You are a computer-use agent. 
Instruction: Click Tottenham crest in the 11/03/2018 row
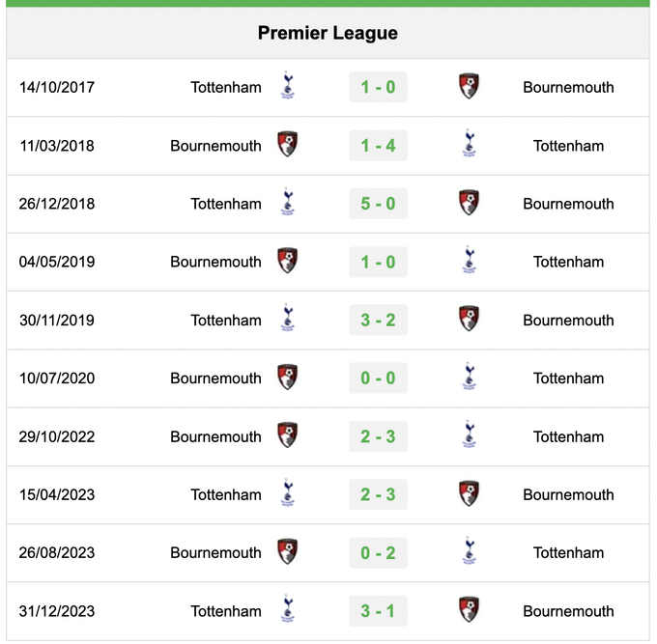point(470,144)
